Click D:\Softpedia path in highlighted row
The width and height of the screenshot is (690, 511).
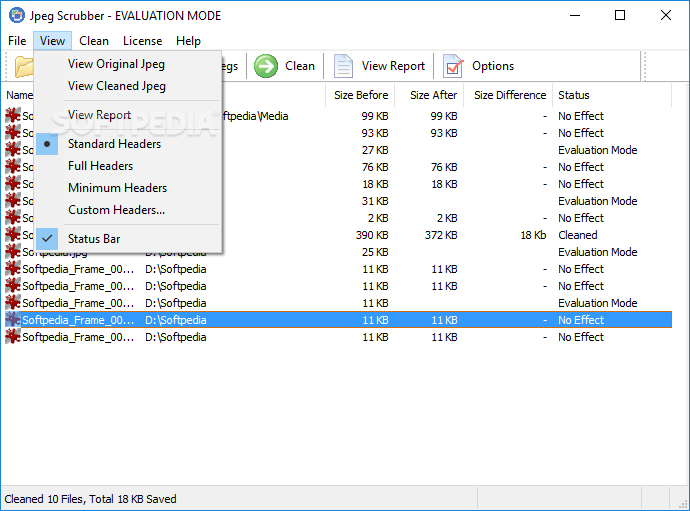tap(176, 320)
